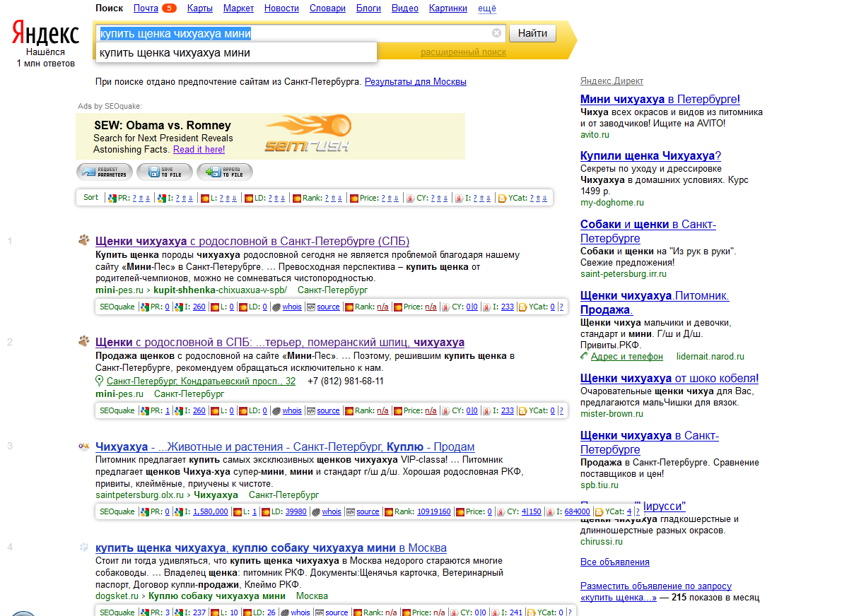
Task: Open ad 'Собаки и щенки в Санкт-Петербурге'
Action: click(648, 231)
